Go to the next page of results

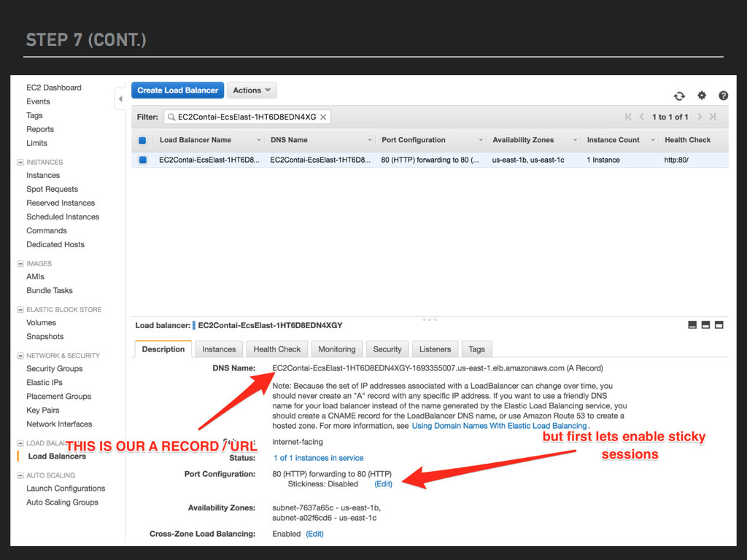coord(700,117)
